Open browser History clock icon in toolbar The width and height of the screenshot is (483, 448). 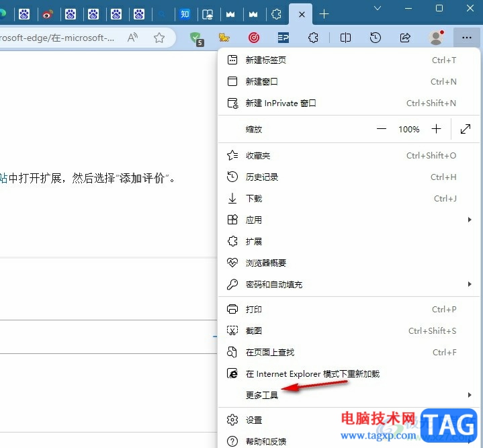click(x=376, y=38)
